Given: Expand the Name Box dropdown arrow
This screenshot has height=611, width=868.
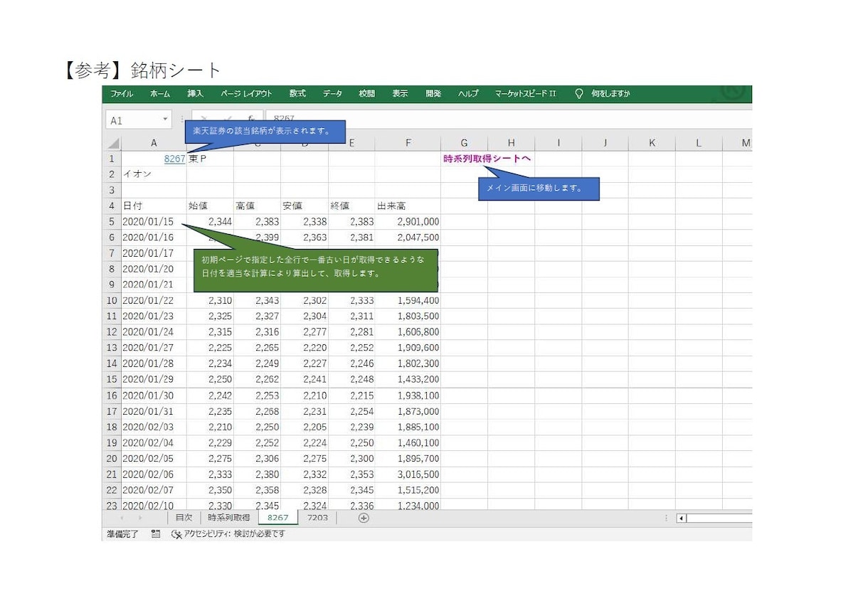Looking at the screenshot, I should (x=165, y=120).
